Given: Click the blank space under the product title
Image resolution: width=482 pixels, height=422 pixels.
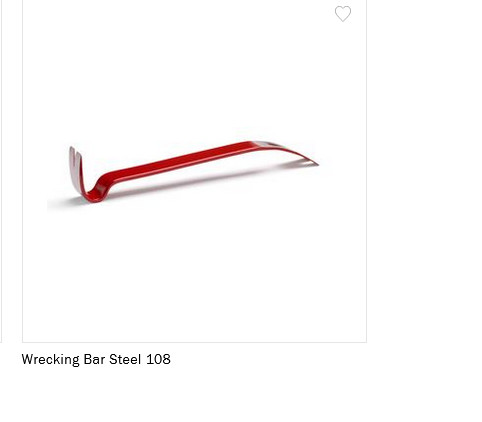Looking at the screenshot, I should click(x=194, y=395).
